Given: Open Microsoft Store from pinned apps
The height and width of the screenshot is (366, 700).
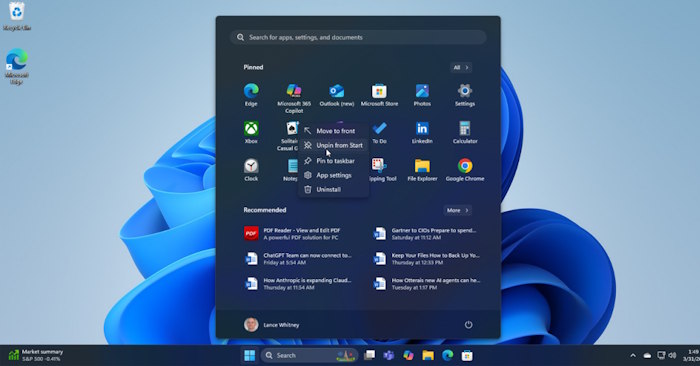Looking at the screenshot, I should pos(379,95).
